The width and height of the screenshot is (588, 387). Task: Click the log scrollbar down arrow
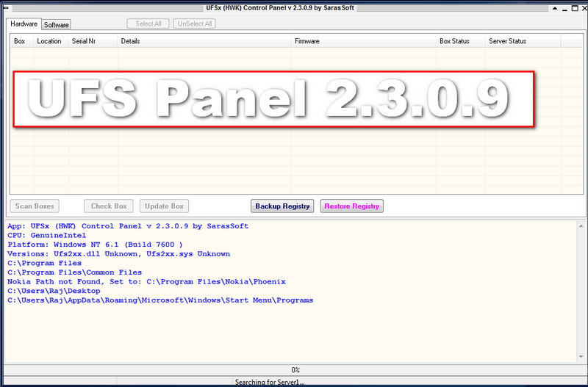tap(581, 357)
